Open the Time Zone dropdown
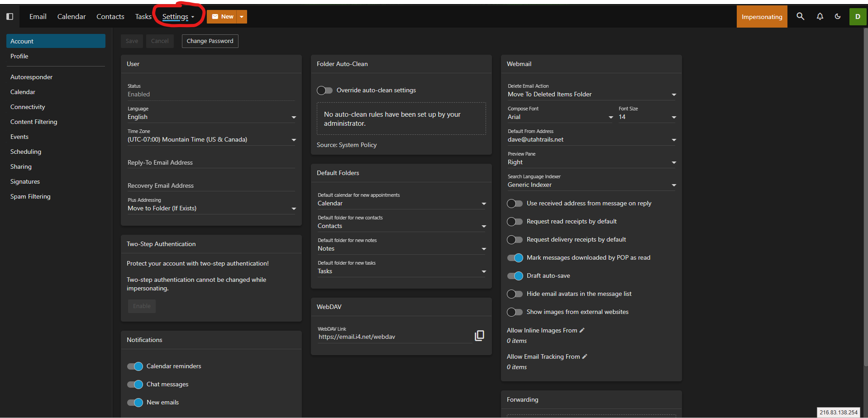The image size is (868, 418). pyautogui.click(x=211, y=140)
